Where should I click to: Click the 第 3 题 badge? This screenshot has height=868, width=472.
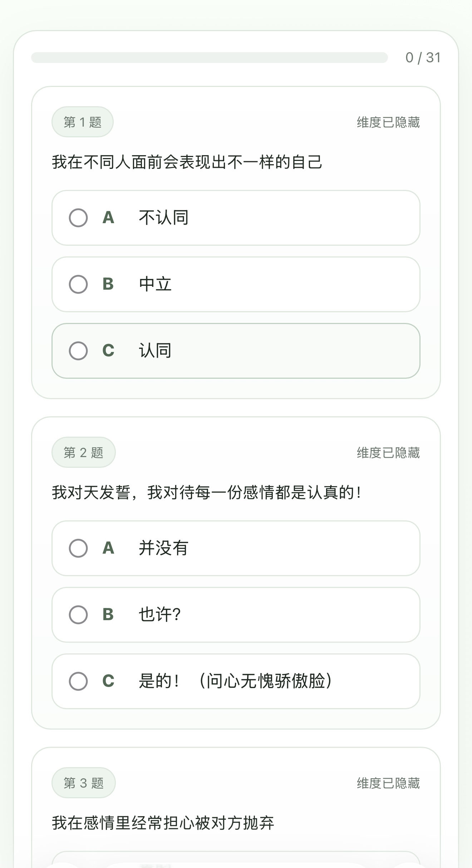point(84,783)
